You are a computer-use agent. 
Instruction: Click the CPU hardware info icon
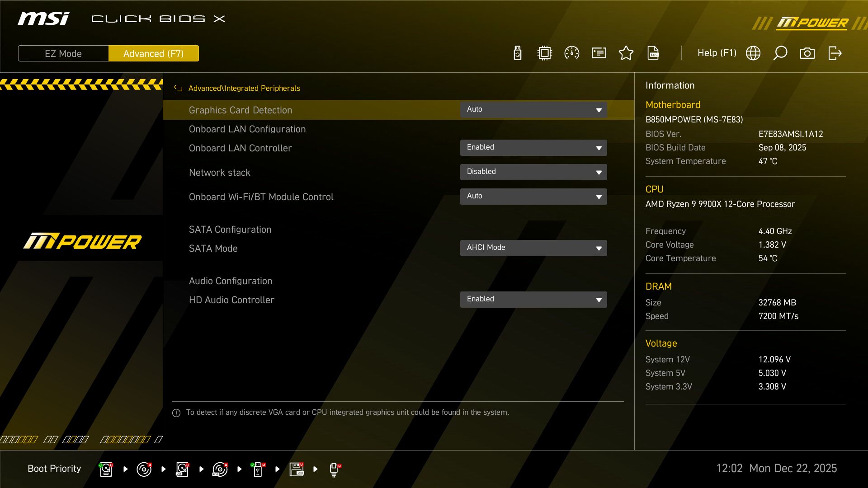point(544,53)
